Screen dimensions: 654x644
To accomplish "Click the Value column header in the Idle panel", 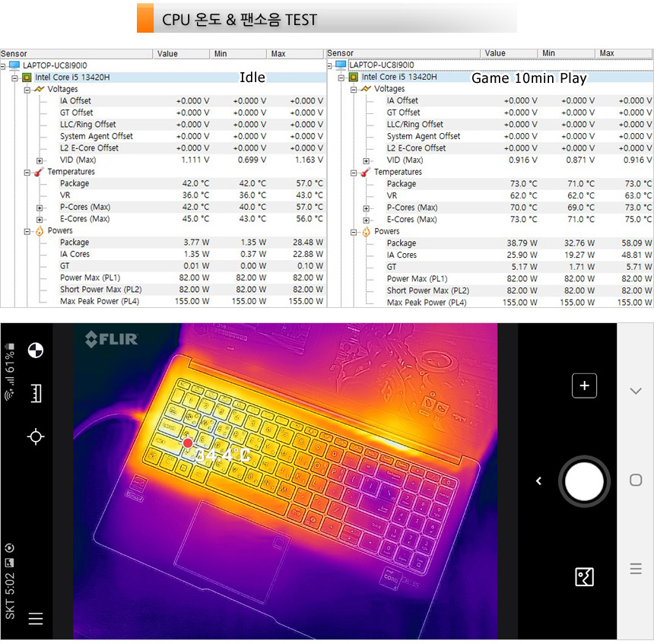I will click(x=167, y=54).
